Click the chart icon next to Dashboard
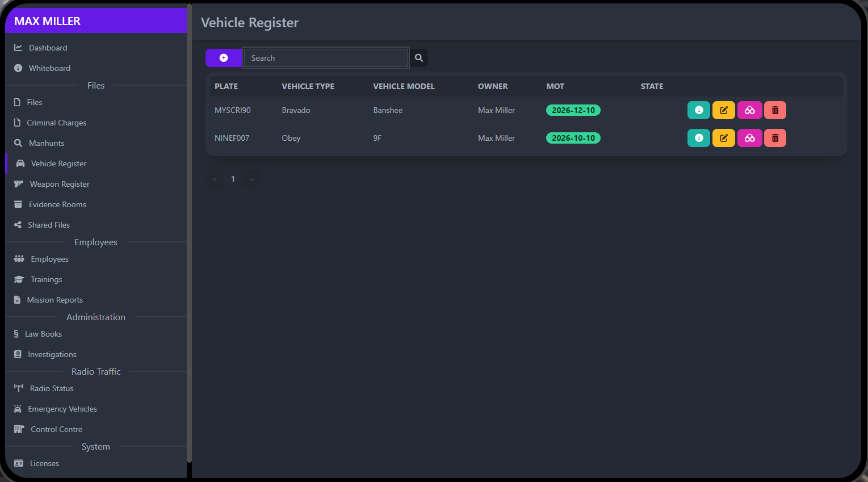The height and width of the screenshot is (482, 868). tap(16, 47)
